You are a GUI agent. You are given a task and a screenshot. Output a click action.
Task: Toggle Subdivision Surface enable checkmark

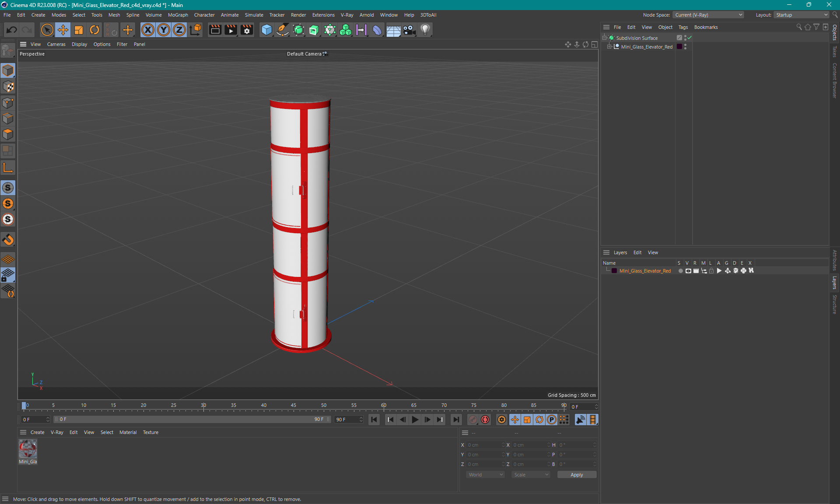[x=689, y=38]
